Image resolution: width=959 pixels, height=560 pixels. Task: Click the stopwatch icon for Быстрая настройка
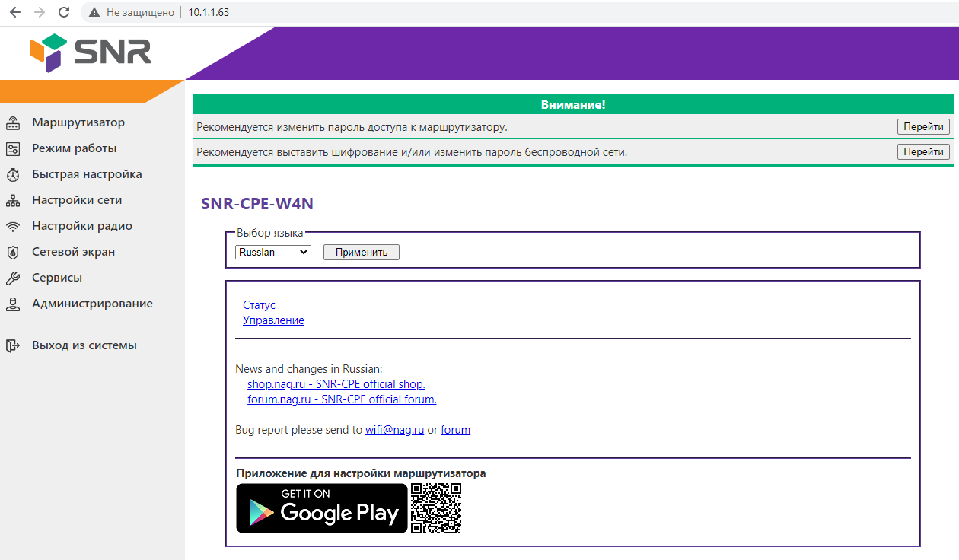(12, 175)
